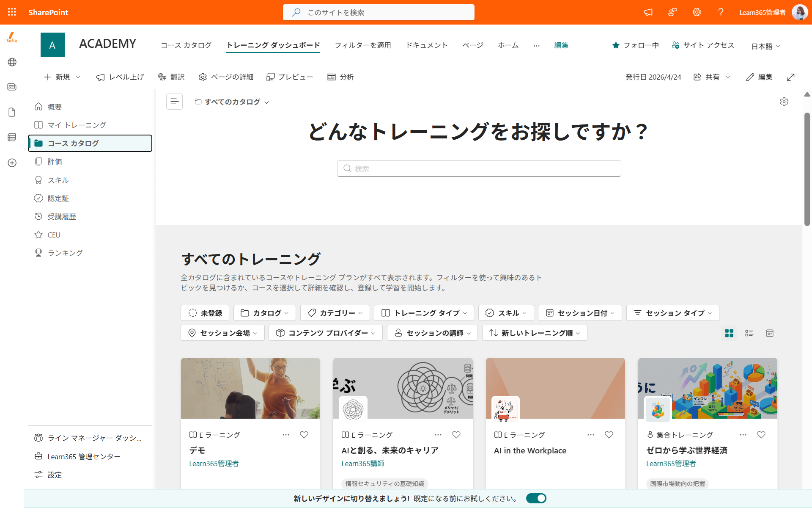Image resolution: width=812 pixels, height=508 pixels.
Task: Open more options for デモ course
Action: pyautogui.click(x=286, y=435)
